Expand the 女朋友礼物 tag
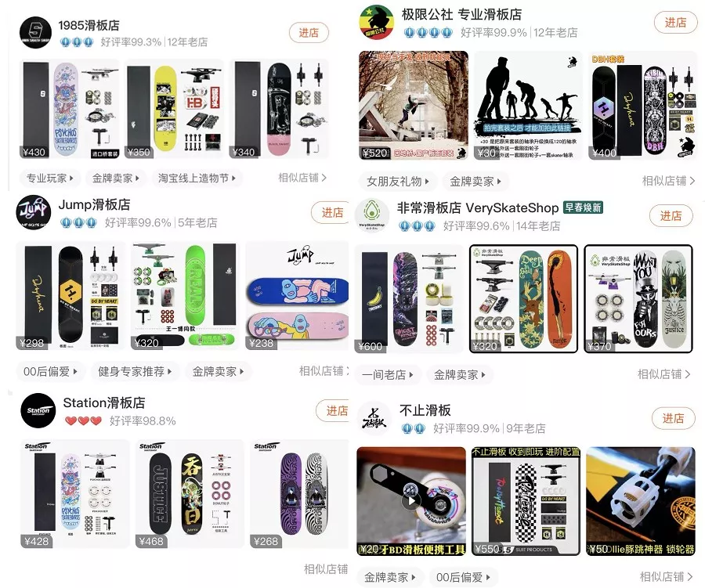 pos(397,181)
